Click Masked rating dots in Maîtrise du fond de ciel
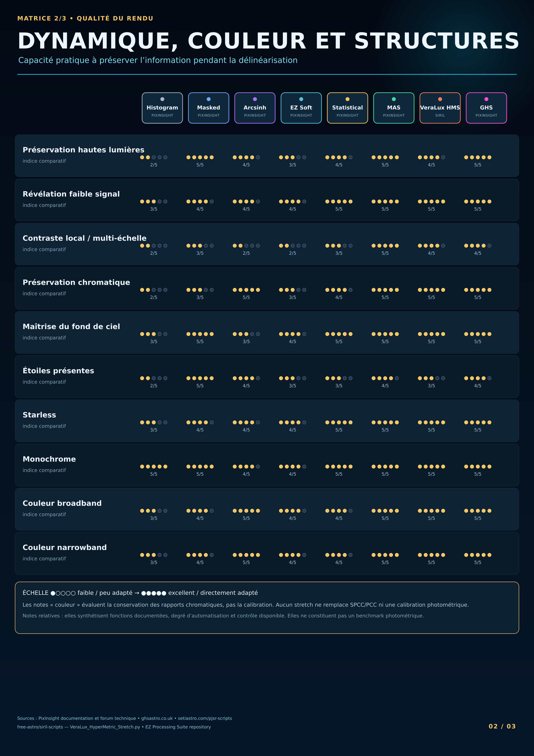534x756 pixels. point(200,334)
